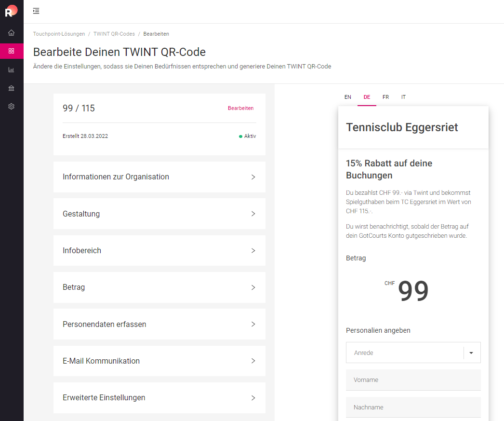The image size is (504, 421).
Task: Expand the Gestaltung section
Action: coord(159,214)
